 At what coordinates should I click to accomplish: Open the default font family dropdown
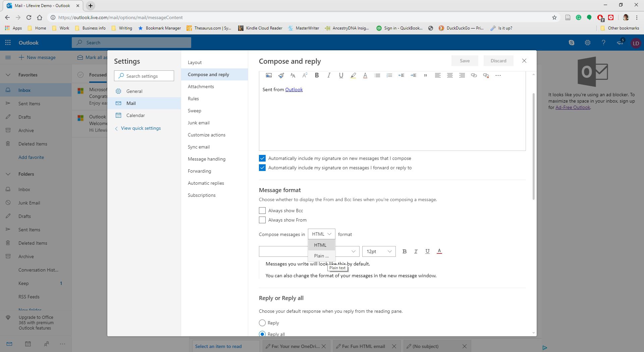coord(309,251)
